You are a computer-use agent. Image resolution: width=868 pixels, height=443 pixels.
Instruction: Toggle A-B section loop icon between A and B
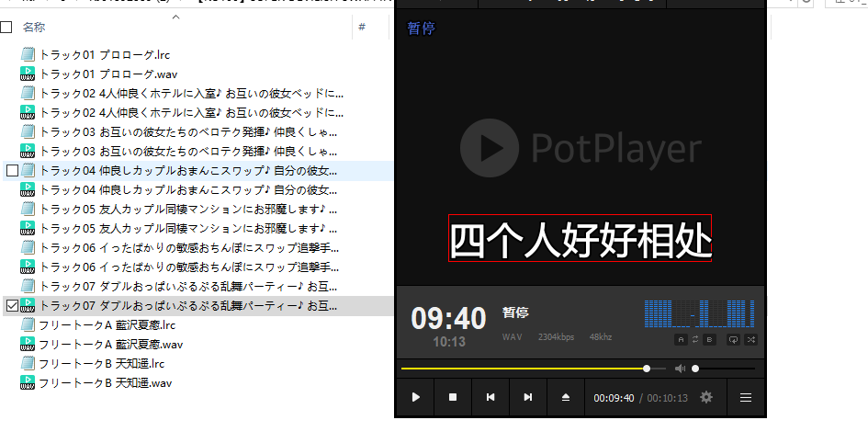click(695, 339)
